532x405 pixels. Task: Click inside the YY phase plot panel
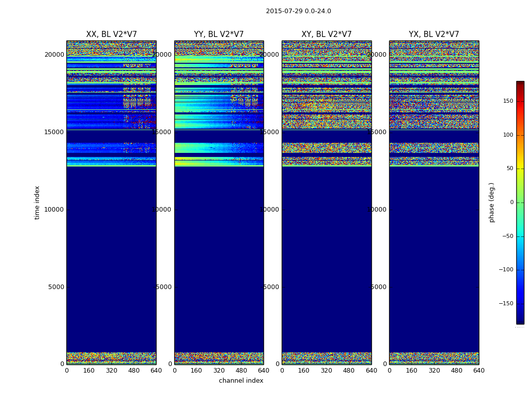tap(219, 253)
